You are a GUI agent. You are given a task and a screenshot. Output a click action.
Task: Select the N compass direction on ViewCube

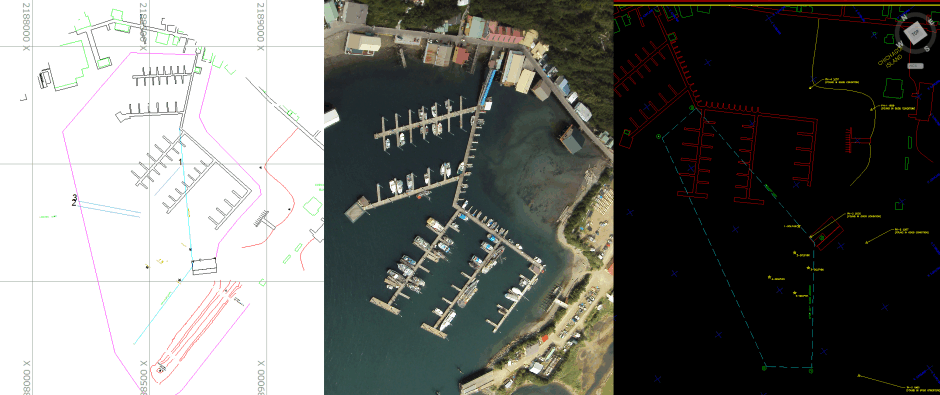(904, 17)
